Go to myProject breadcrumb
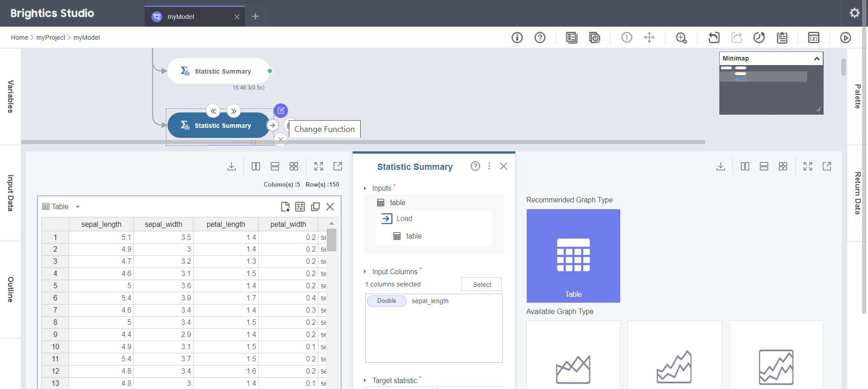Viewport: 868px width, 389px height. (x=51, y=37)
